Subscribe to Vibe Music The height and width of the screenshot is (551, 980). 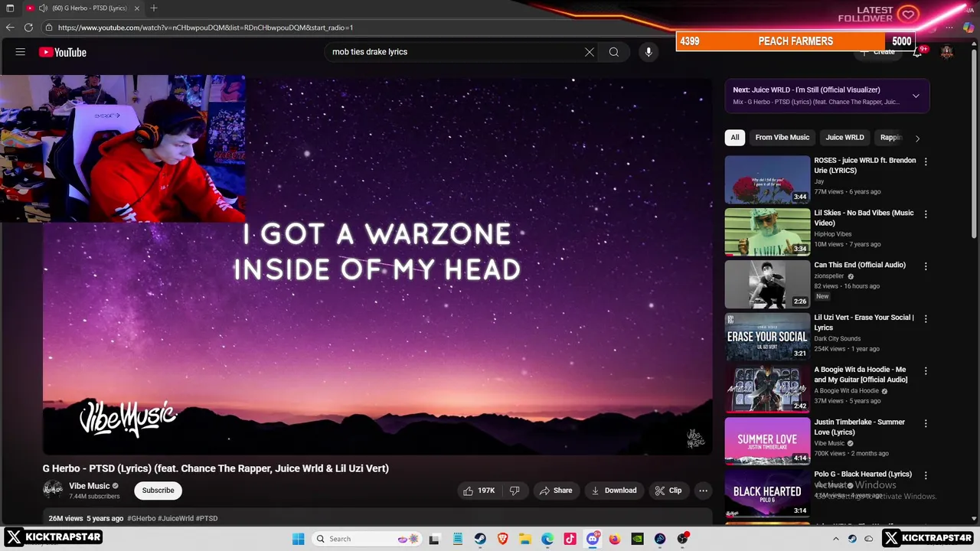(x=158, y=491)
